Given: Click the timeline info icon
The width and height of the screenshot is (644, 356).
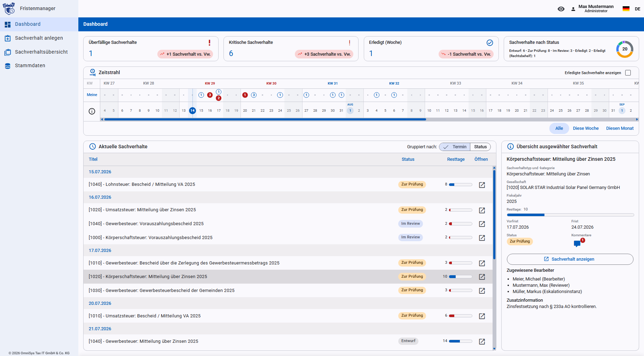Looking at the screenshot, I should point(92,111).
